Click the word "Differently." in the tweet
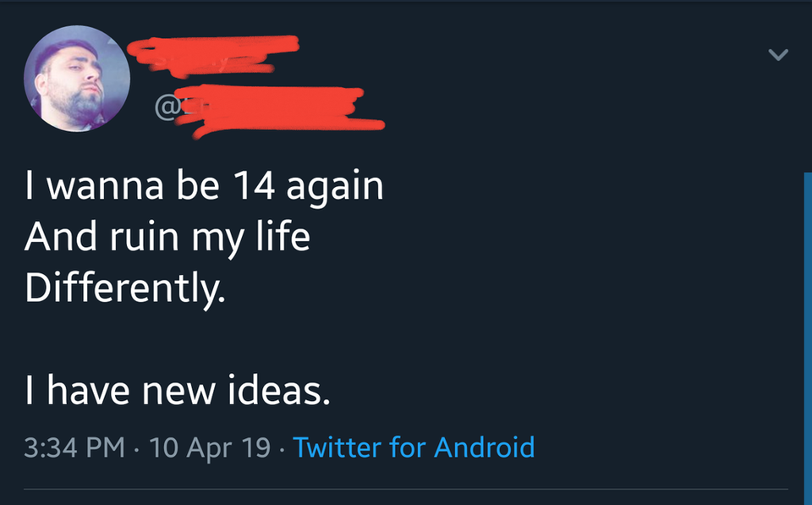The image size is (812, 505). [125, 289]
